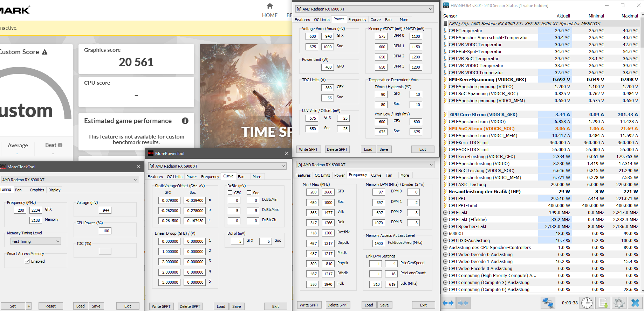Open GPU dropdown in Power tab window

(x=364, y=9)
